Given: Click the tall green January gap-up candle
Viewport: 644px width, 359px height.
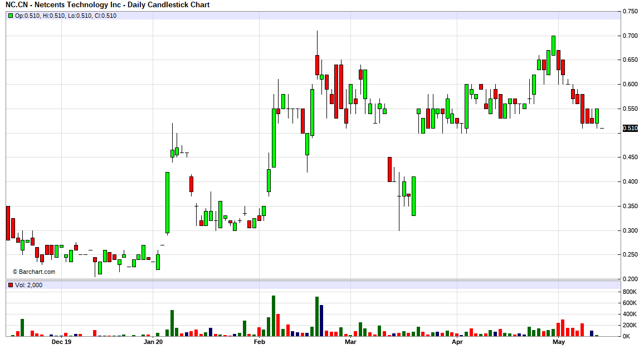Looking at the screenshot, I should (x=167, y=203).
